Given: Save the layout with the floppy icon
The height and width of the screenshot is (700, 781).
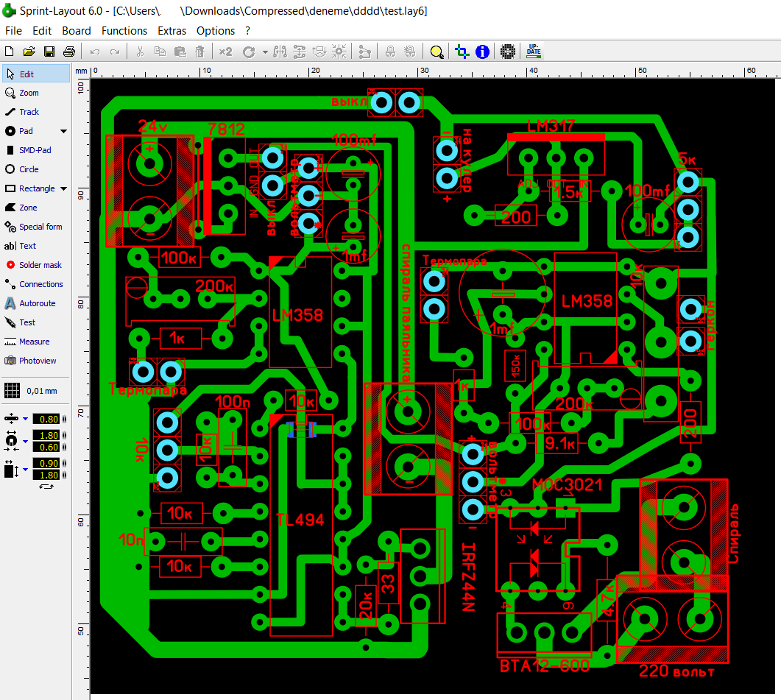Looking at the screenshot, I should 49,52.
